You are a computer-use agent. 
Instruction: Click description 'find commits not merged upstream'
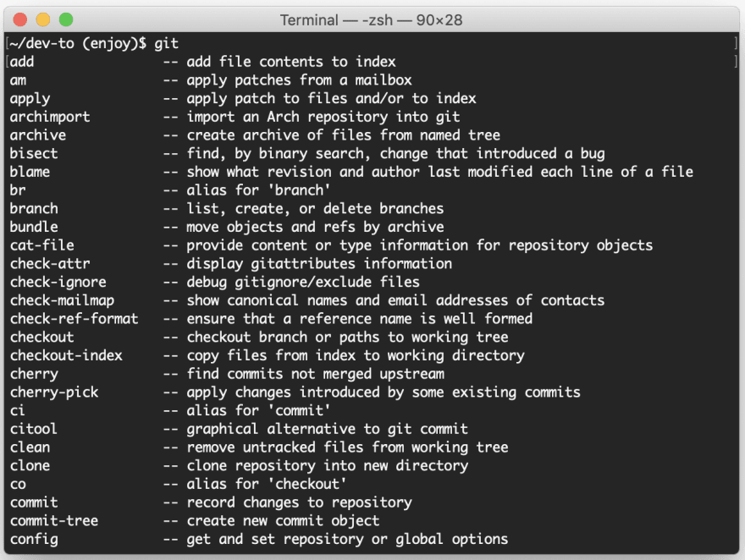315,375
